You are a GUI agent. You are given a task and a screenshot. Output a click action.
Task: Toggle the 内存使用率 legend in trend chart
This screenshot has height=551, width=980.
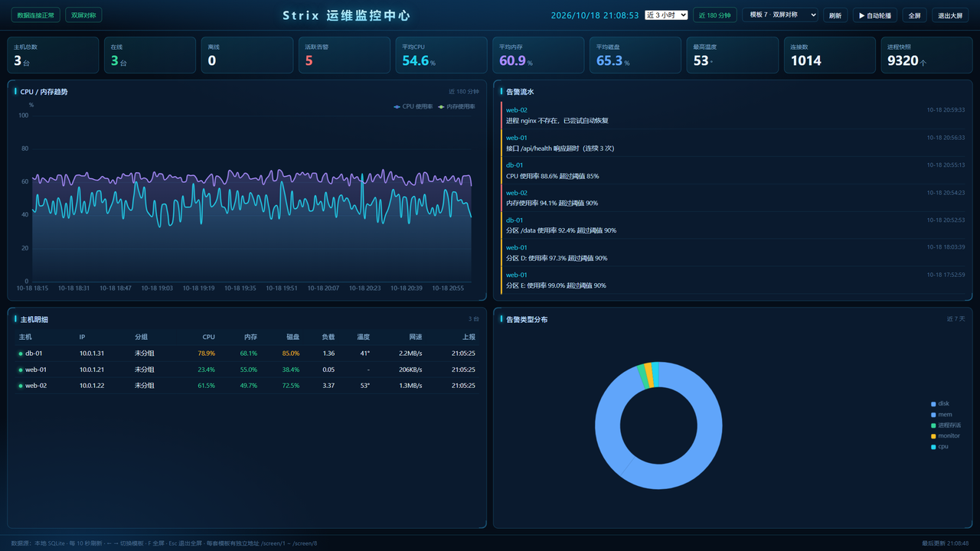pos(456,107)
